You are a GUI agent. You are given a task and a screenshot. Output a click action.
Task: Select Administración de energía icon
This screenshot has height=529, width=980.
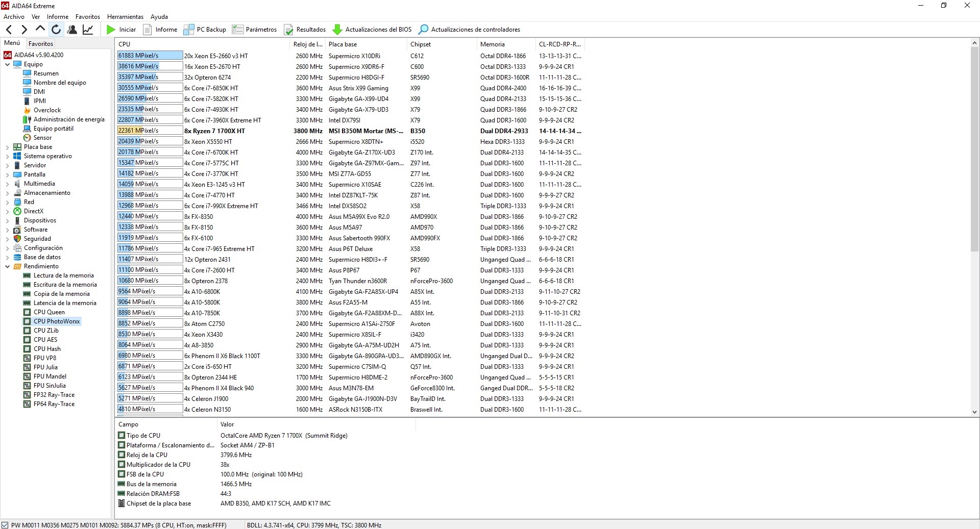point(27,119)
